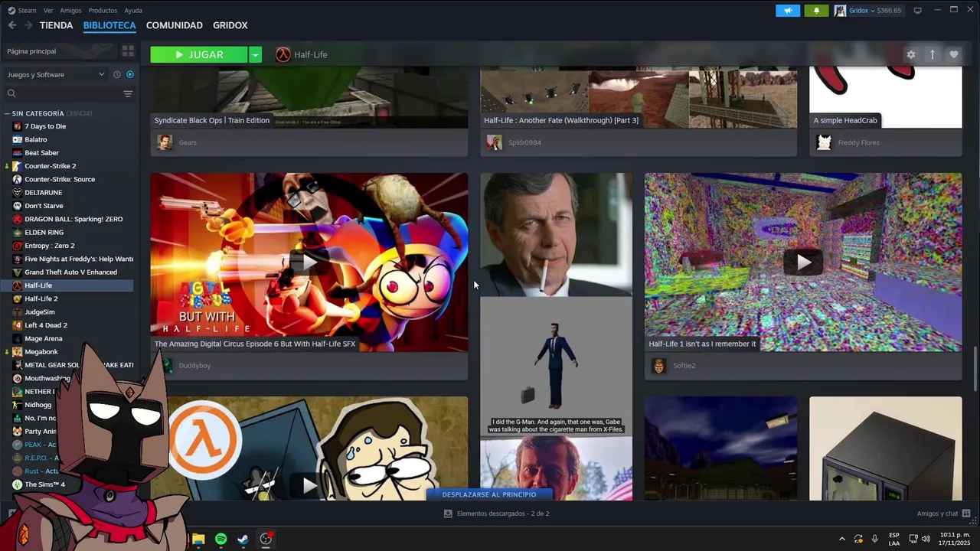Open the GRIDOX profile tab

[x=230, y=25]
